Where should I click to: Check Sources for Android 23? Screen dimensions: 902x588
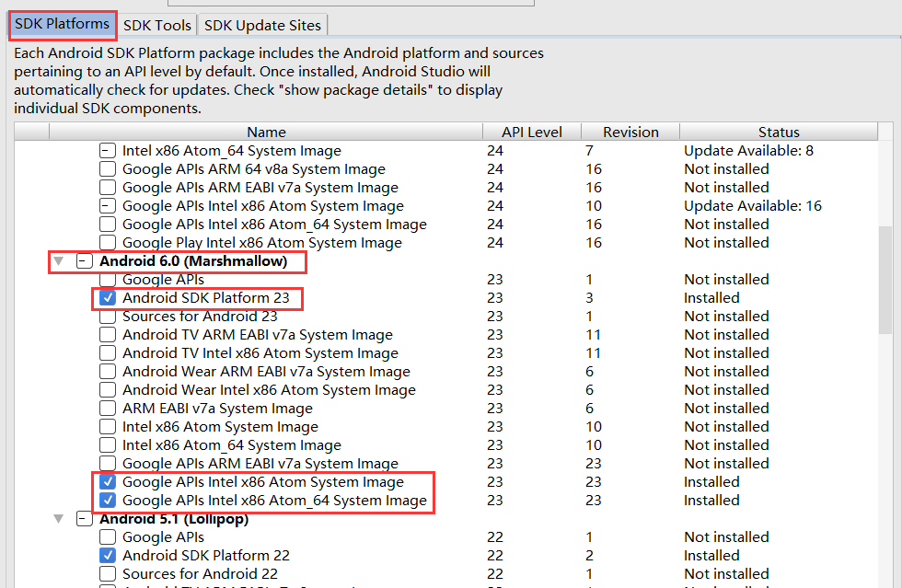coord(108,317)
